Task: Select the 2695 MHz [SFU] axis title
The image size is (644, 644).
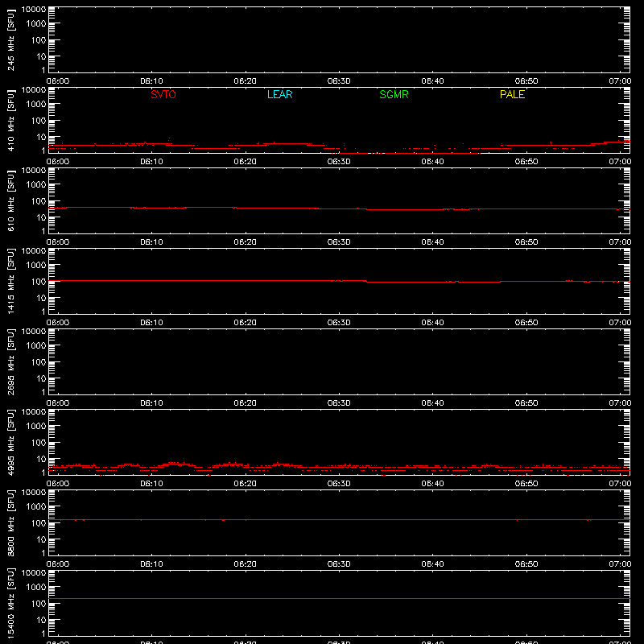Action: 10,361
